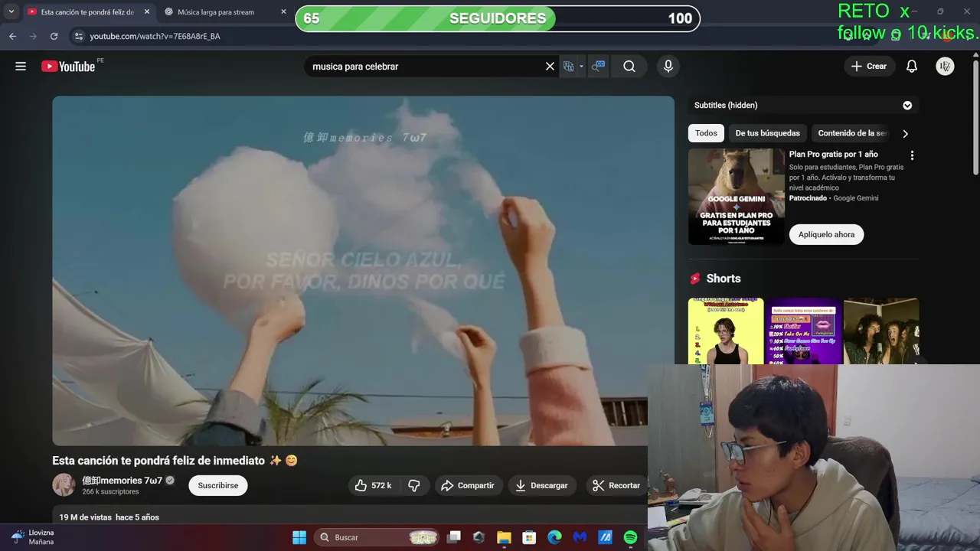
Task: Open Microsoft Store from the taskbar
Action: pos(529,537)
